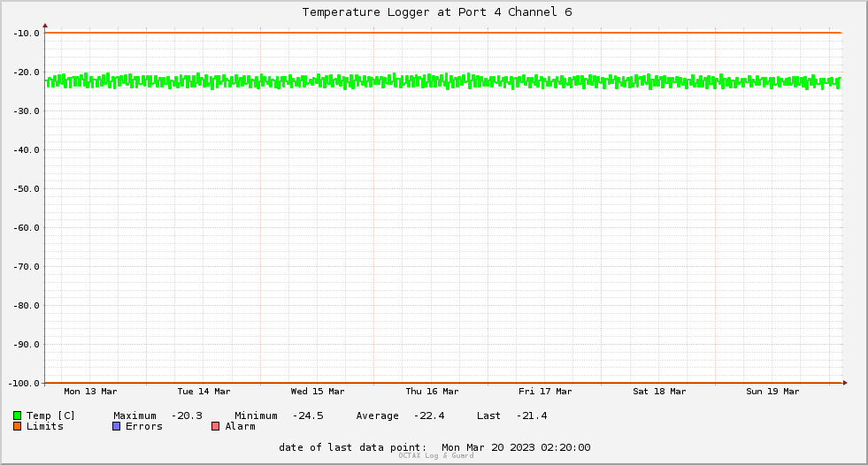Click the Alarm legend label
868x465 pixels.
[241, 426]
